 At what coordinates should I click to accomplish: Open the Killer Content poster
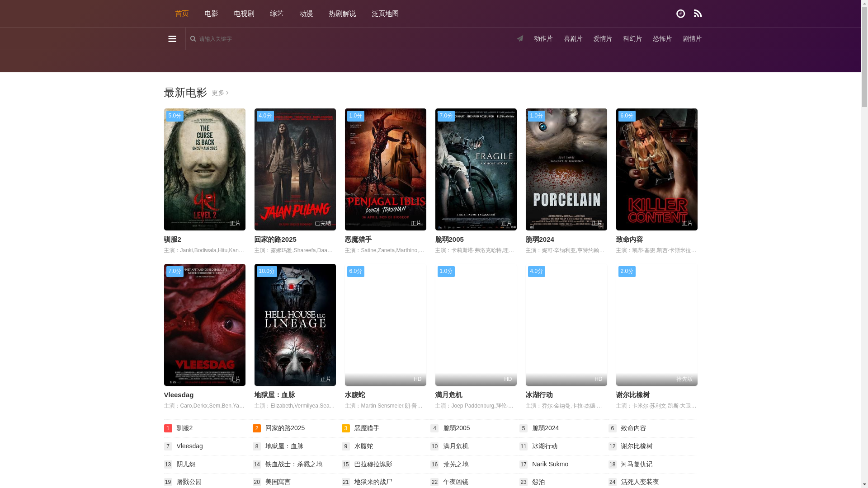pos(657,169)
